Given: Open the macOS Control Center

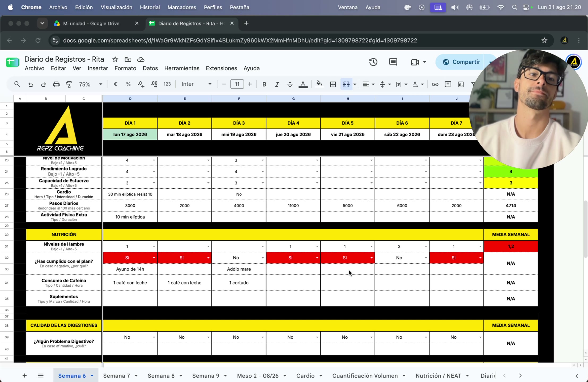Looking at the screenshot, I should 526,7.
